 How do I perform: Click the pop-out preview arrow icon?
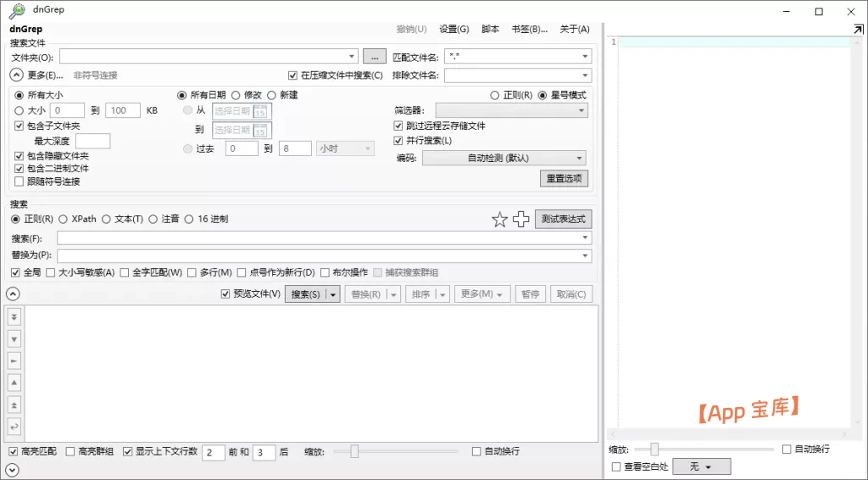tap(858, 30)
